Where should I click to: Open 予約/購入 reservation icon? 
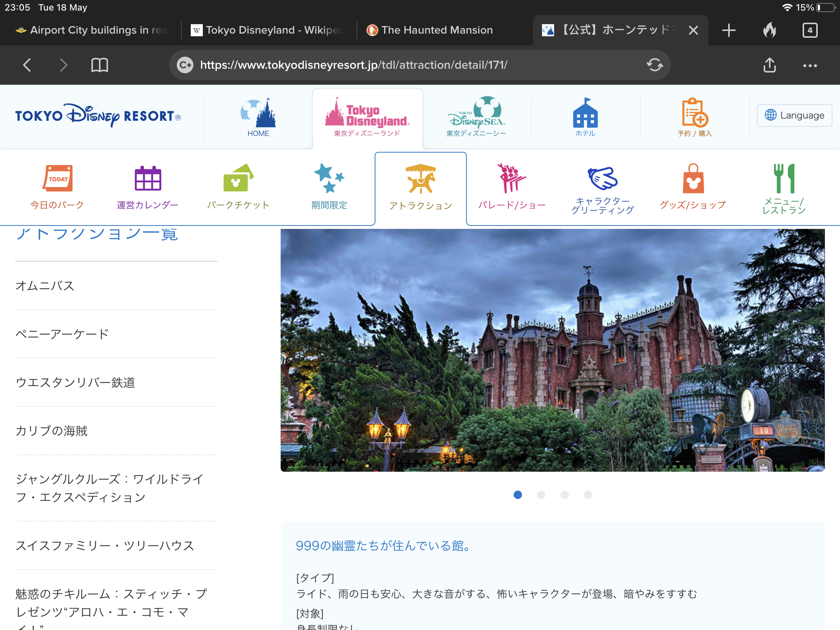(x=694, y=117)
